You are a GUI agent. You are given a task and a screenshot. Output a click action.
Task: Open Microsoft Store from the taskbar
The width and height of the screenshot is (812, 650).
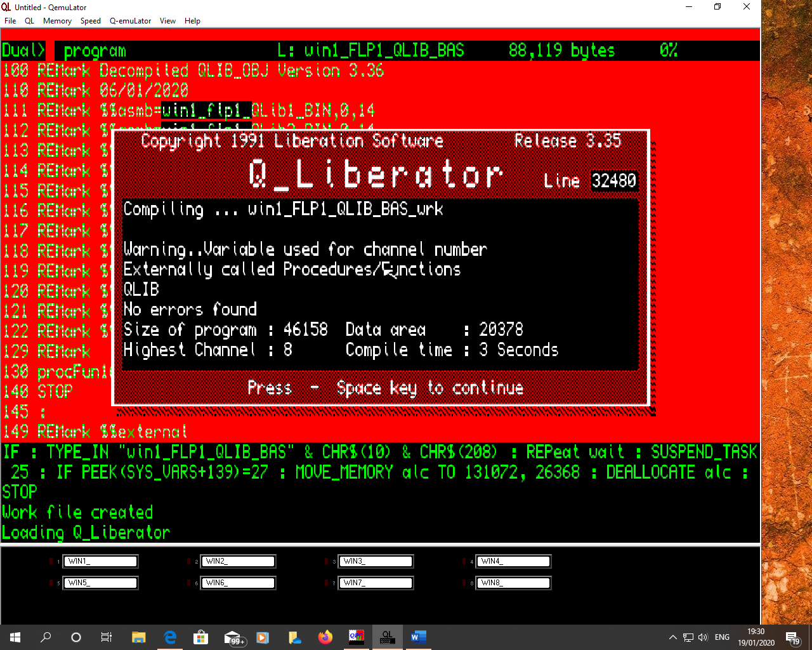(200, 637)
